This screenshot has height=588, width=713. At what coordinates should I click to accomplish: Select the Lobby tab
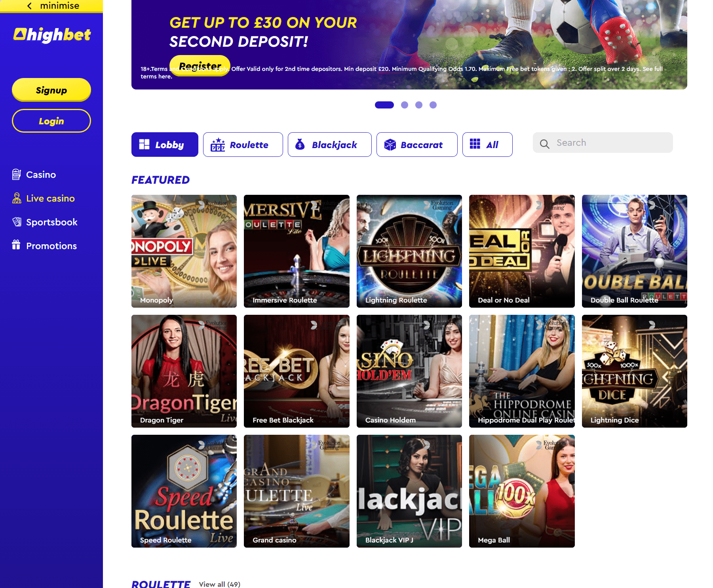click(165, 145)
